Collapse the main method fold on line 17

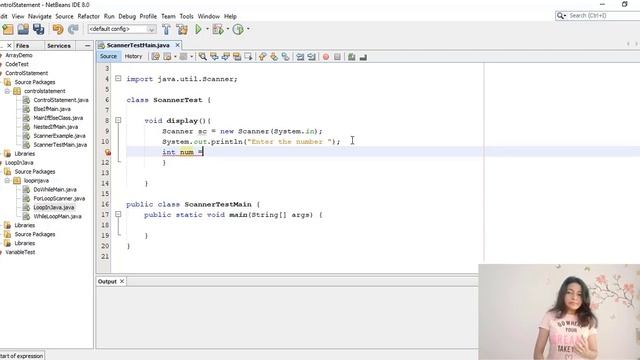(118, 214)
